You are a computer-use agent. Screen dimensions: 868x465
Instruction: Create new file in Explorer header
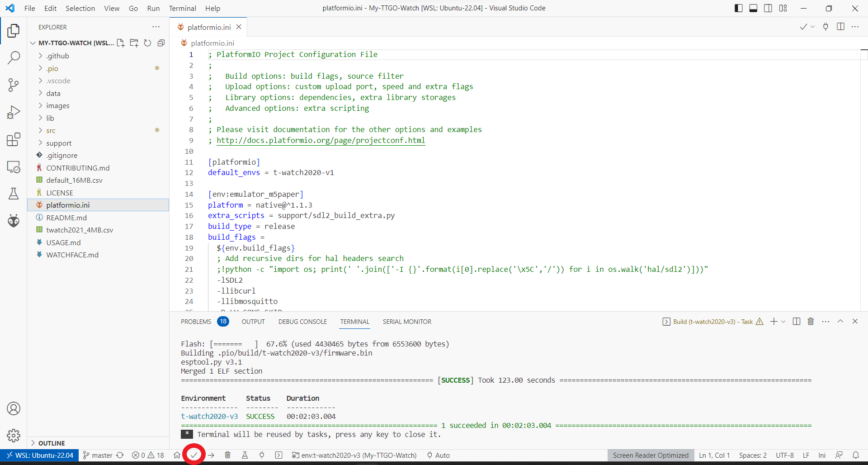coord(121,43)
